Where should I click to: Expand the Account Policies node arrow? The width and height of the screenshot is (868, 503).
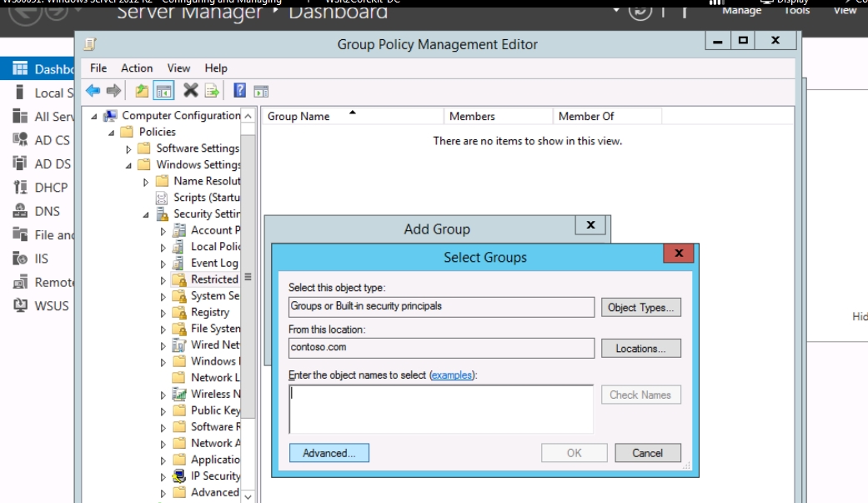pos(163,231)
